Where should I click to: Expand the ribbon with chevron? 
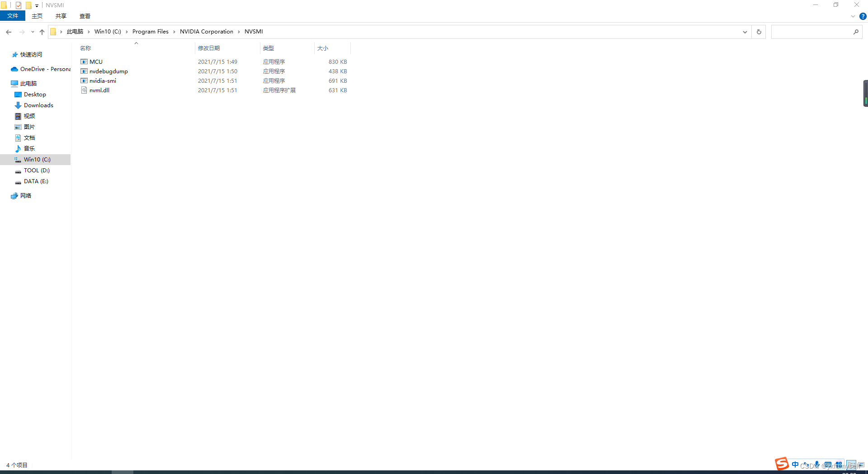(x=853, y=16)
